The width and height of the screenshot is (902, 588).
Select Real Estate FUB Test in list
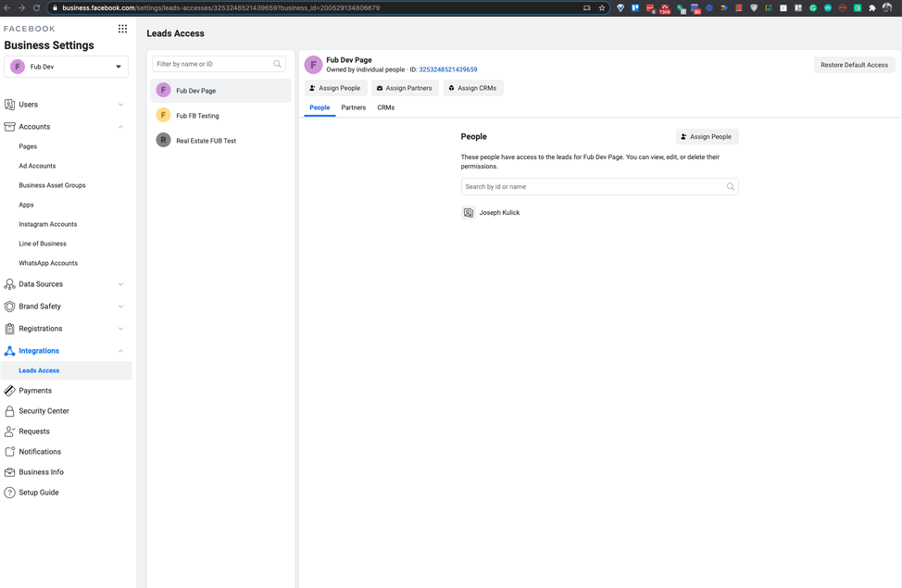[x=220, y=141]
